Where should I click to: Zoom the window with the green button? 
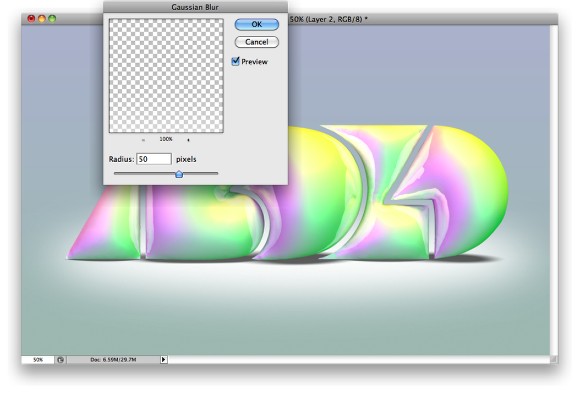pos(52,18)
